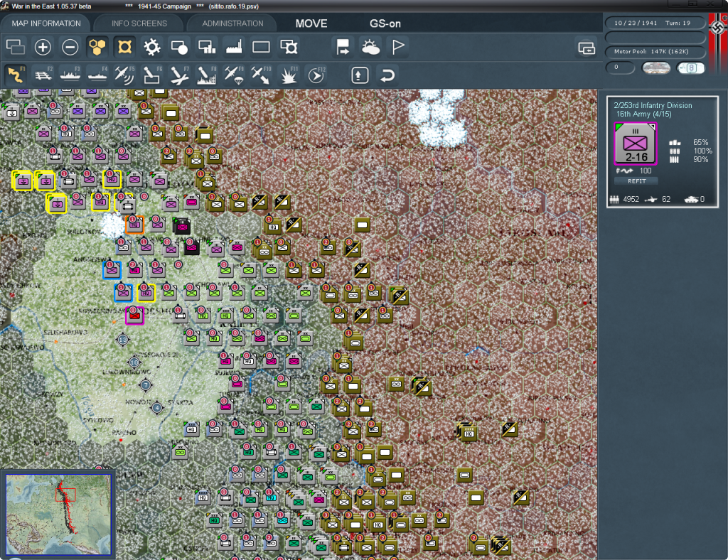This screenshot has width=728, height=560.
Task: Click the pennant flag icon
Action: (x=398, y=47)
